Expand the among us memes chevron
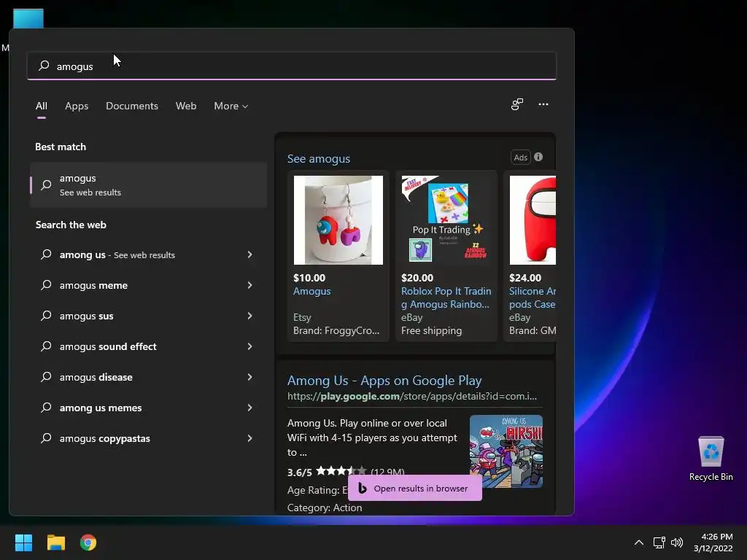The height and width of the screenshot is (560, 747). 249,408
